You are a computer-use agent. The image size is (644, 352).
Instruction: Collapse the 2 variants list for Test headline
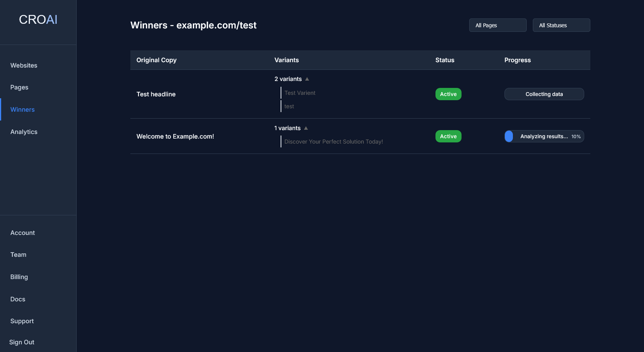307,79
